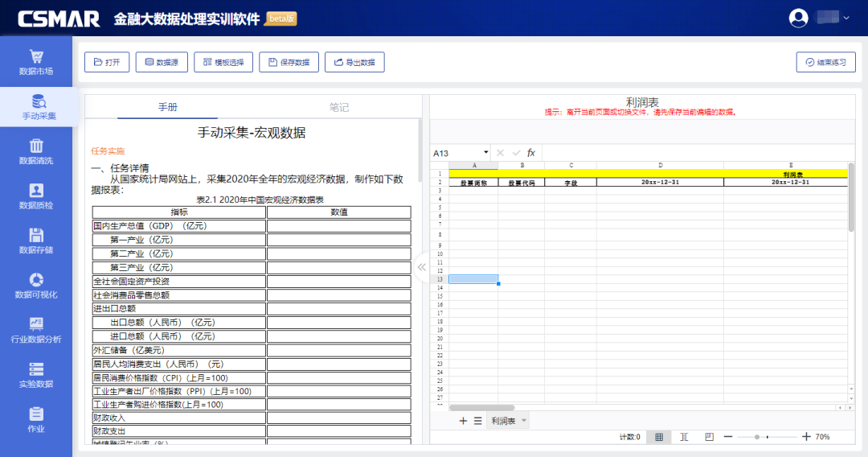Expand the A13 name box dropdown
This screenshot has width=868, height=457.
[x=485, y=153]
